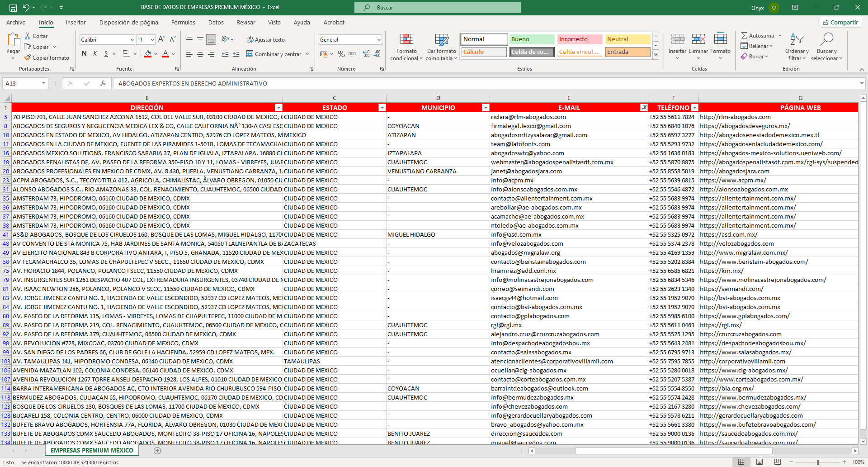This screenshot has height=467, width=868.
Task: Open the E-MAIL column filter dropdown
Action: click(644, 108)
